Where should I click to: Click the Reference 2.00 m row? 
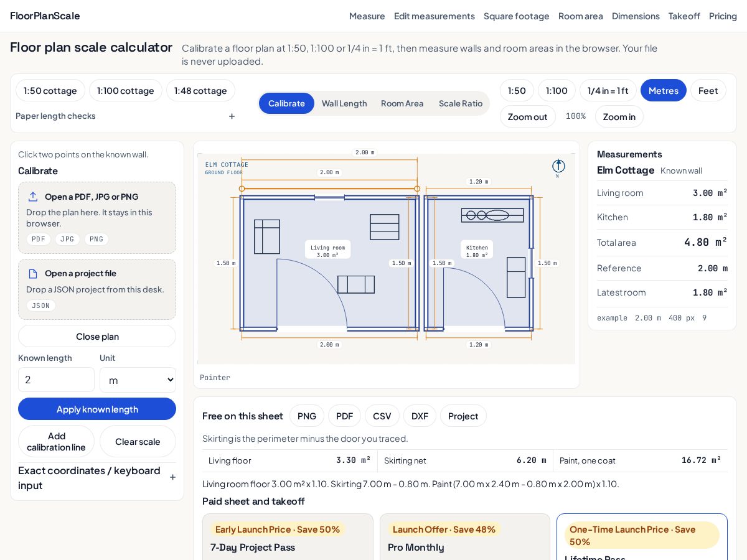pyautogui.click(x=662, y=268)
